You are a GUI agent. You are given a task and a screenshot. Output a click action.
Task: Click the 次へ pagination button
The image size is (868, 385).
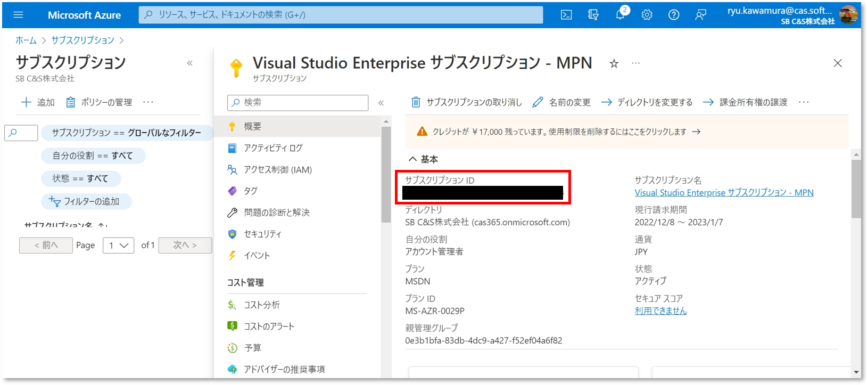tap(185, 245)
